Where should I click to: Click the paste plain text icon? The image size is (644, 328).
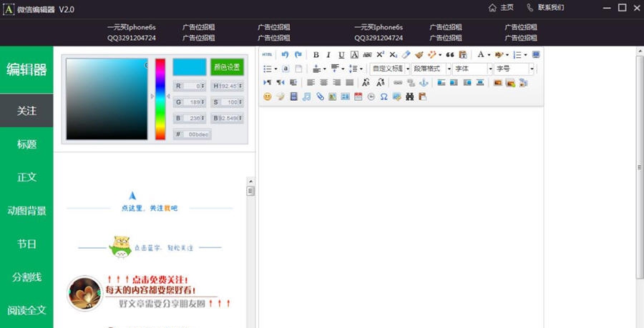(x=463, y=54)
